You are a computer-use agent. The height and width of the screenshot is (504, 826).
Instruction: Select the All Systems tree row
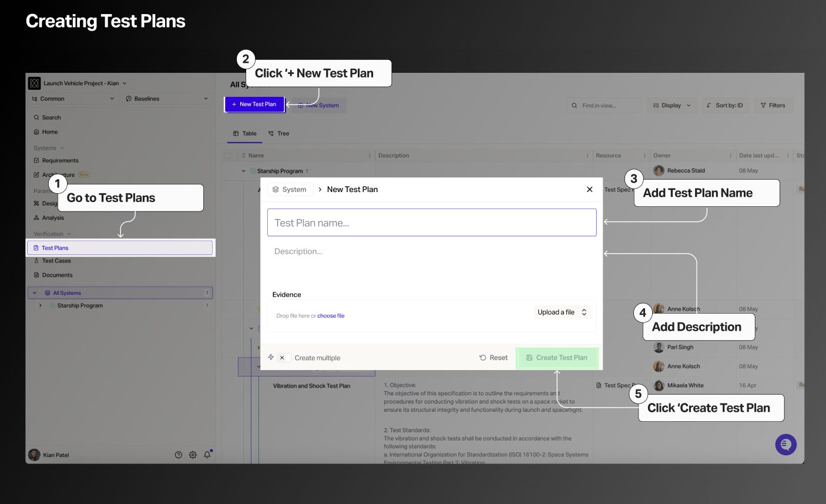click(120, 293)
